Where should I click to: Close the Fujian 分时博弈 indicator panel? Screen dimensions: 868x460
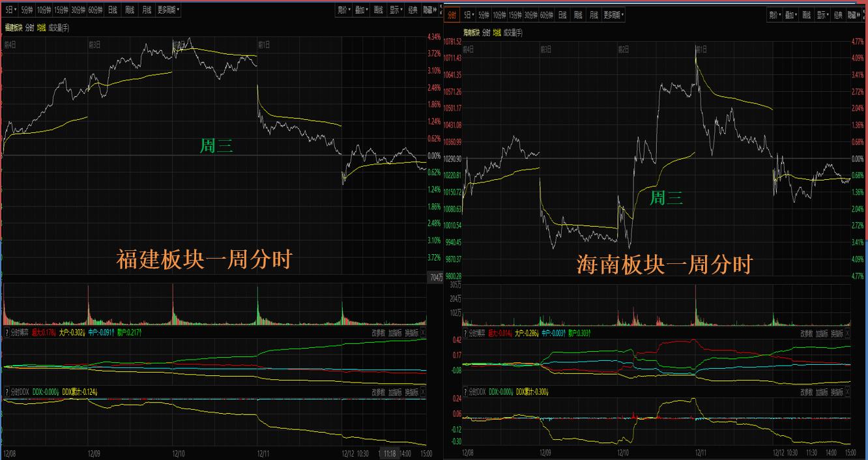point(423,332)
